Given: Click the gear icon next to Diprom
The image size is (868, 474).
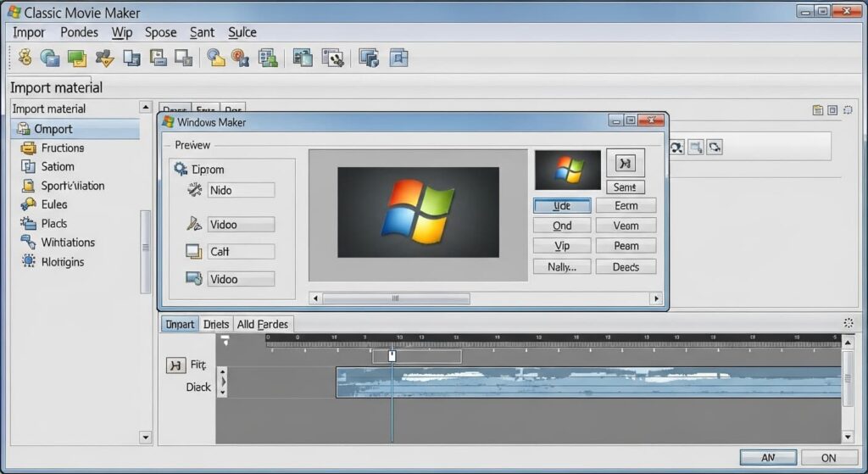Looking at the screenshot, I should click(x=181, y=169).
